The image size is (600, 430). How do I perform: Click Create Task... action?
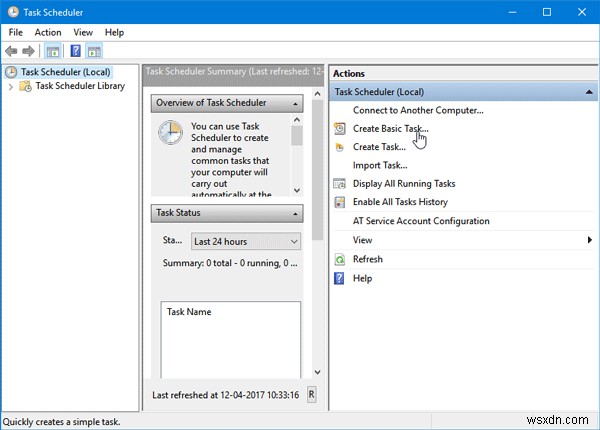click(379, 147)
